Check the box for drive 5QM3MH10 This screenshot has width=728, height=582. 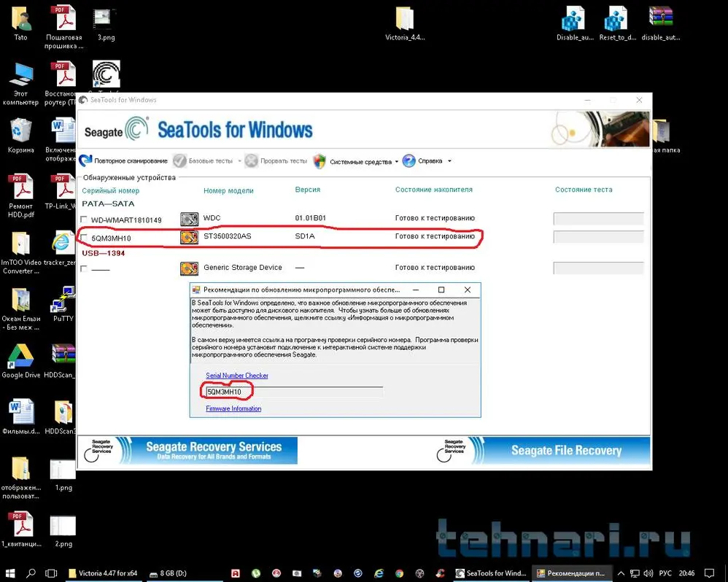pos(84,238)
